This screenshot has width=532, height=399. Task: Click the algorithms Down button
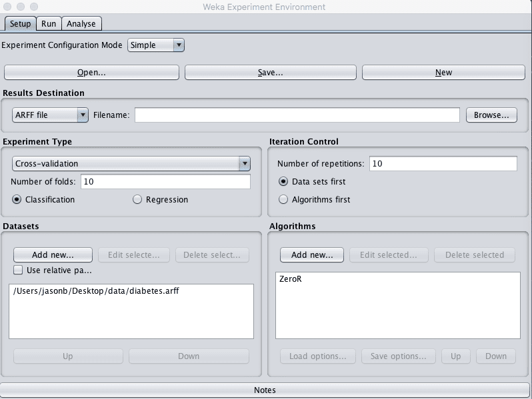point(496,356)
